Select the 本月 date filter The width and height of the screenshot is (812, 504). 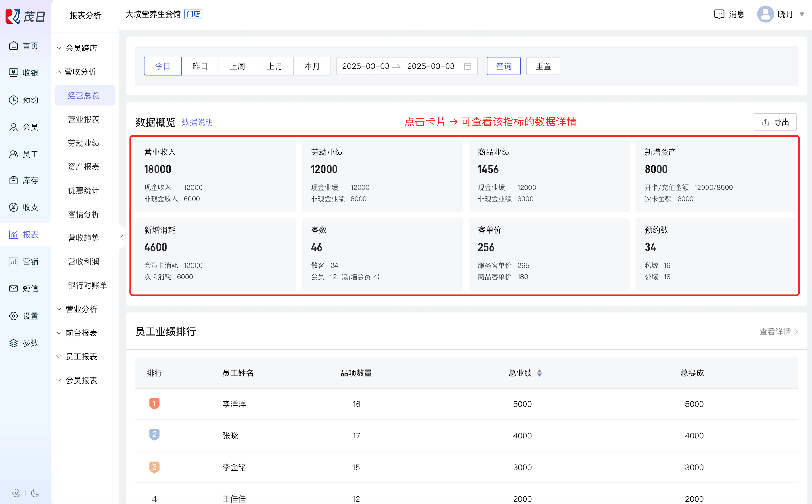(x=312, y=66)
